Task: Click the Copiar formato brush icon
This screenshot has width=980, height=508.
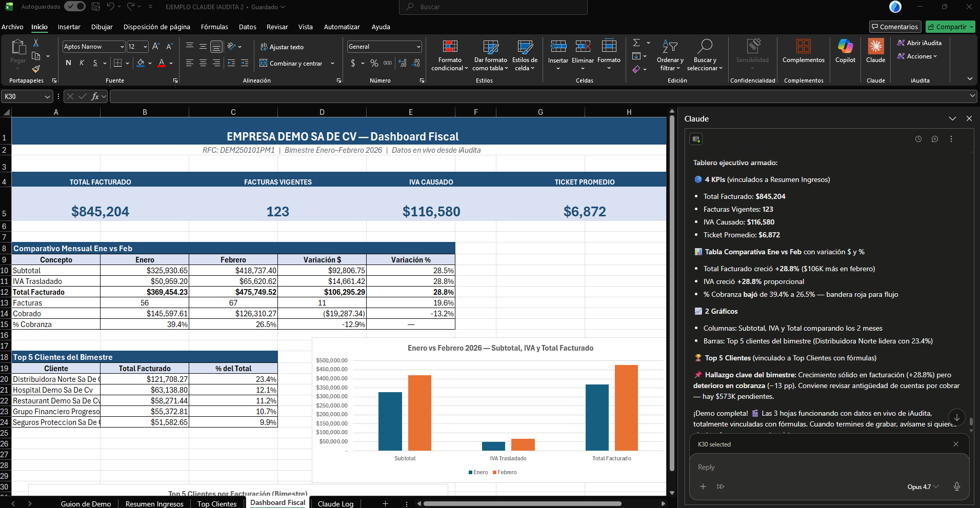Action: click(36, 69)
